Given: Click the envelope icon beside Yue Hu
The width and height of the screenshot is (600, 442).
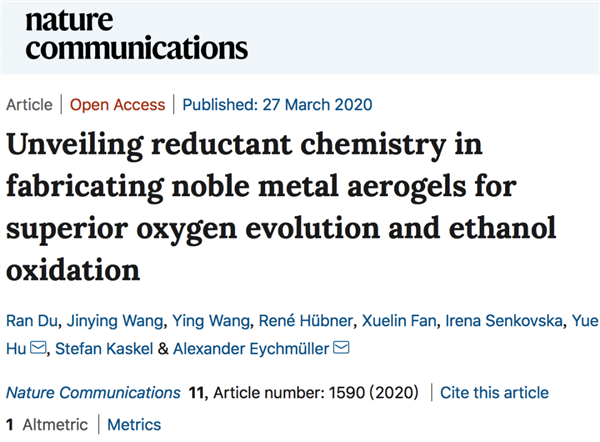Looking at the screenshot, I should (x=39, y=348).
